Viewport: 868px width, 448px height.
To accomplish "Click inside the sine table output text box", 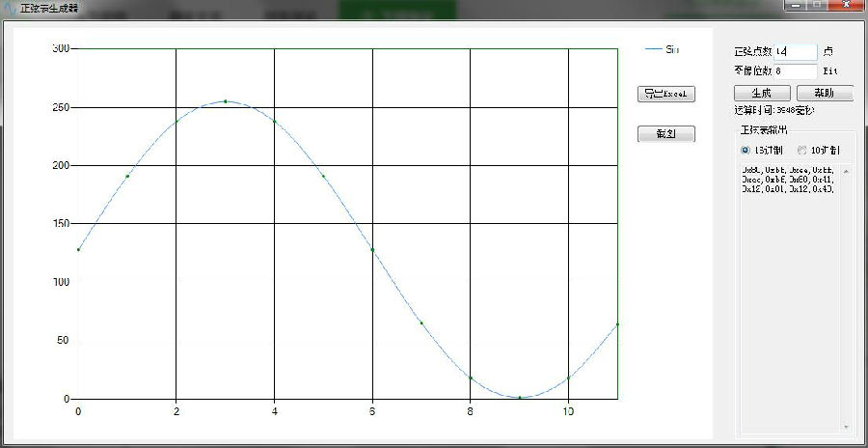I will (x=791, y=297).
